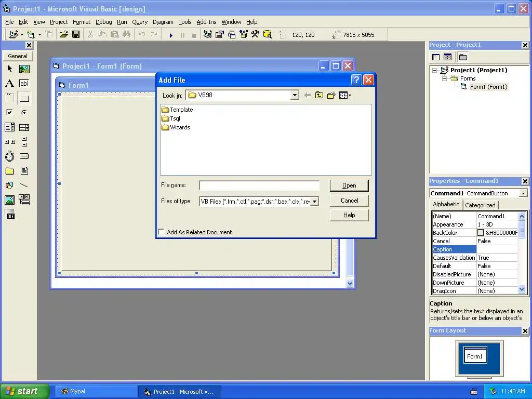Select the ListBox control in the toolbox
532x399 pixels.
(24, 127)
